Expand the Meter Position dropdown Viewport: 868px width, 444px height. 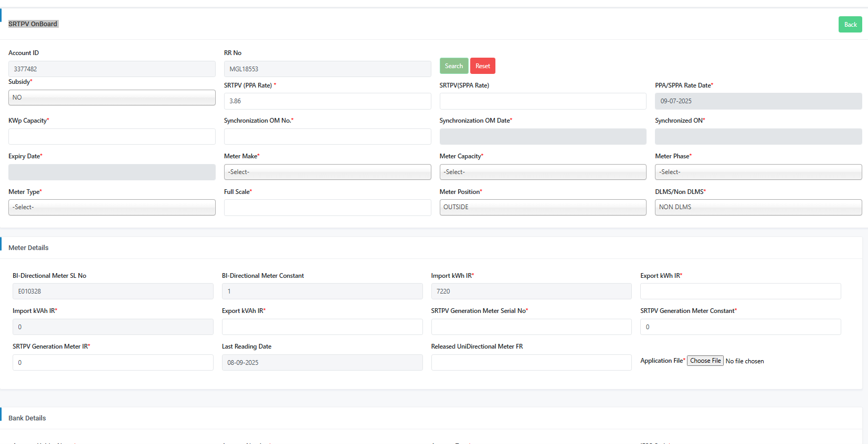[x=543, y=207]
